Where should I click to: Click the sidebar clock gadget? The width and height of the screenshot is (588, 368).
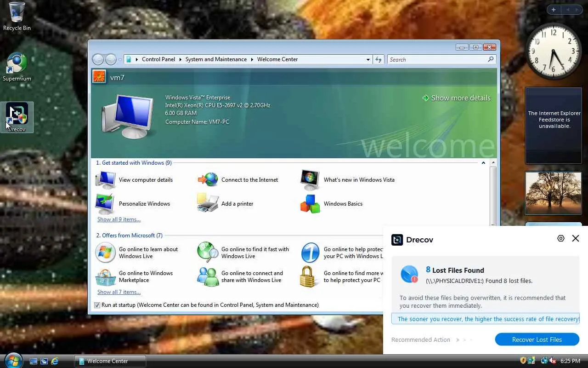(x=554, y=52)
